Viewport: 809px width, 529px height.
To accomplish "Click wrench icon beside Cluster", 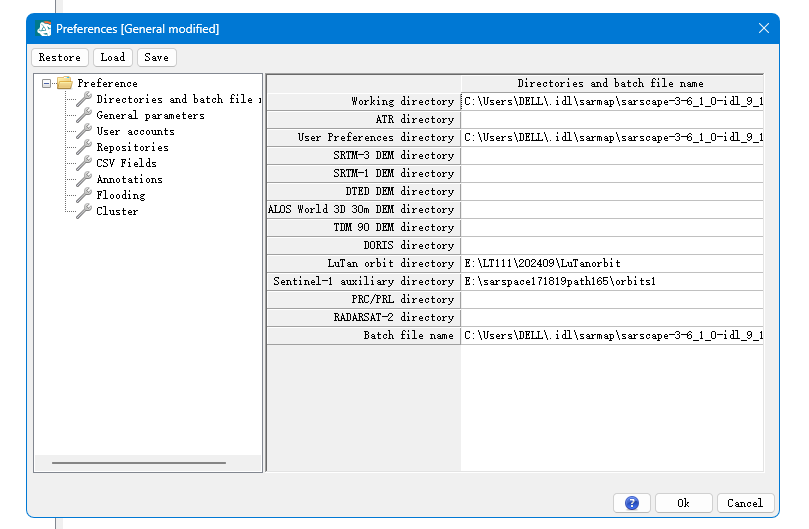I will click(84, 211).
